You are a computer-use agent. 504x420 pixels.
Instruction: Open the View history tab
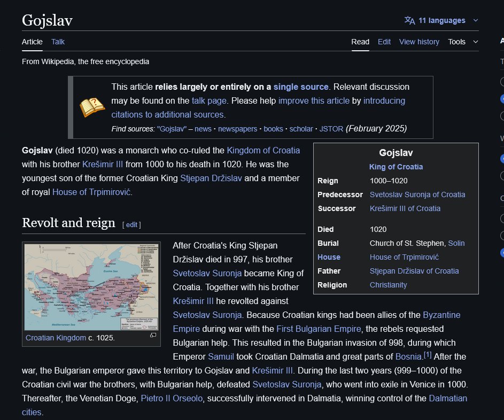coord(419,42)
